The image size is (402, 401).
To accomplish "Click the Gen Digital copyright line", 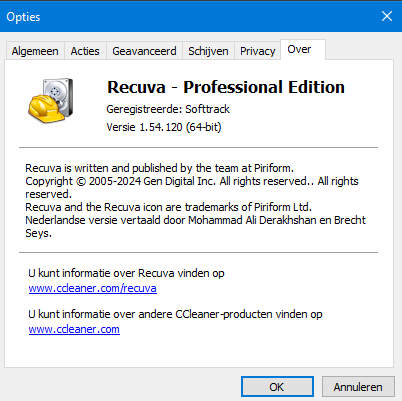I will click(192, 187).
